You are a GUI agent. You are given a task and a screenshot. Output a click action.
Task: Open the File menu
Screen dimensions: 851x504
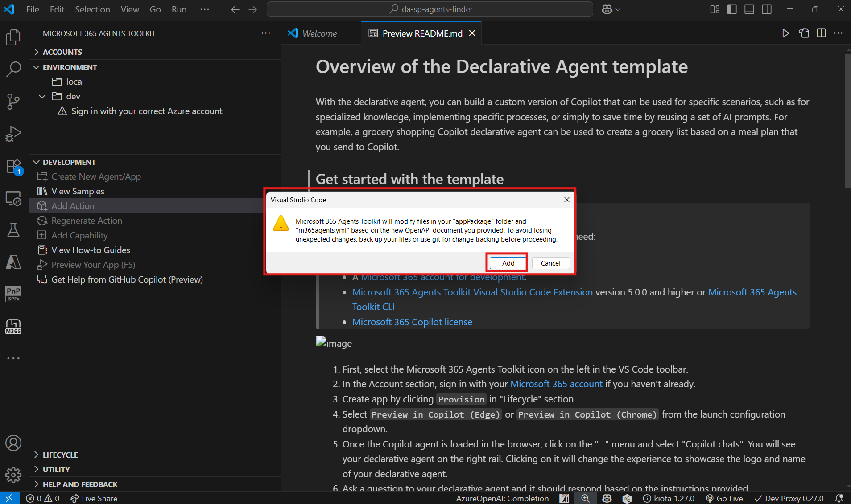[33, 9]
